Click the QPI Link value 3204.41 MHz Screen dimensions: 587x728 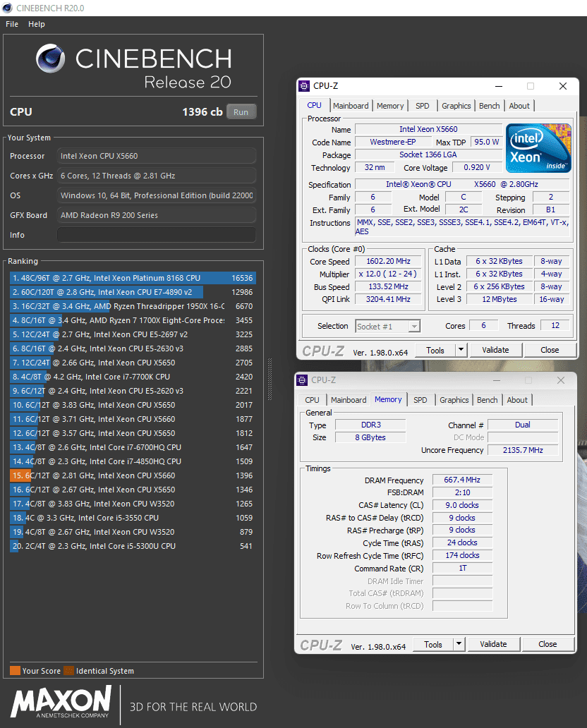388,300
